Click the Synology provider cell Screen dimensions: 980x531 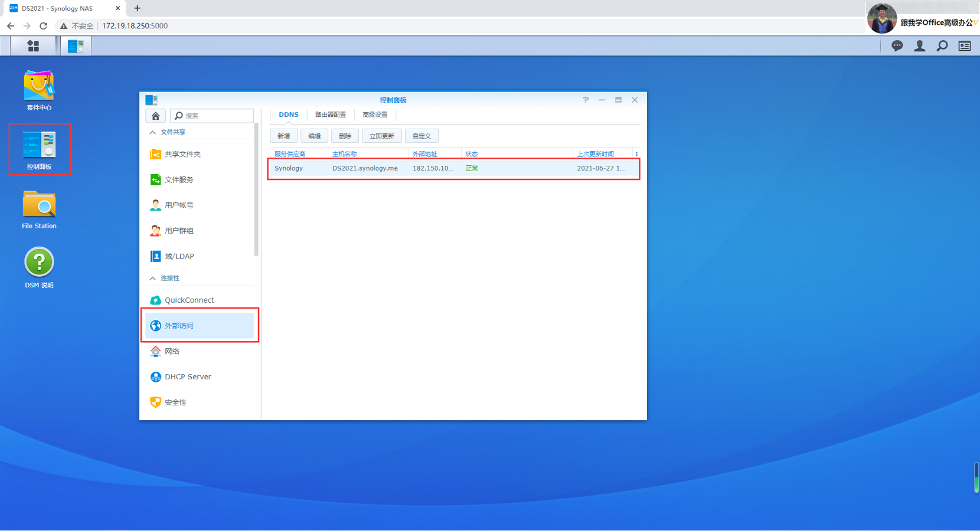click(289, 168)
